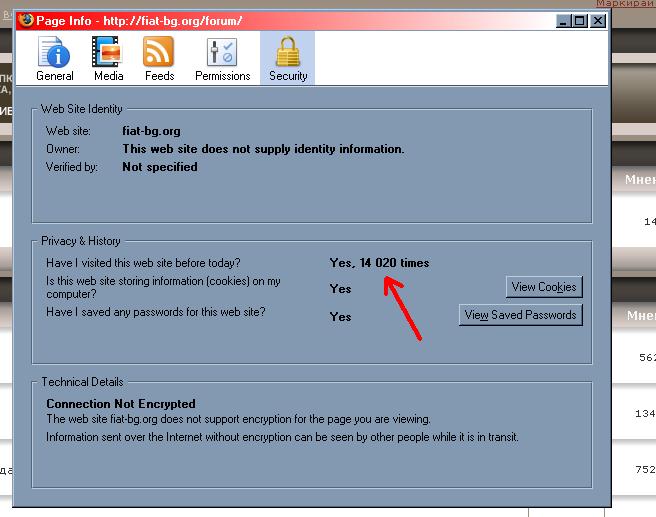
Task: Click the Page Info title bar text
Action: [x=139, y=20]
